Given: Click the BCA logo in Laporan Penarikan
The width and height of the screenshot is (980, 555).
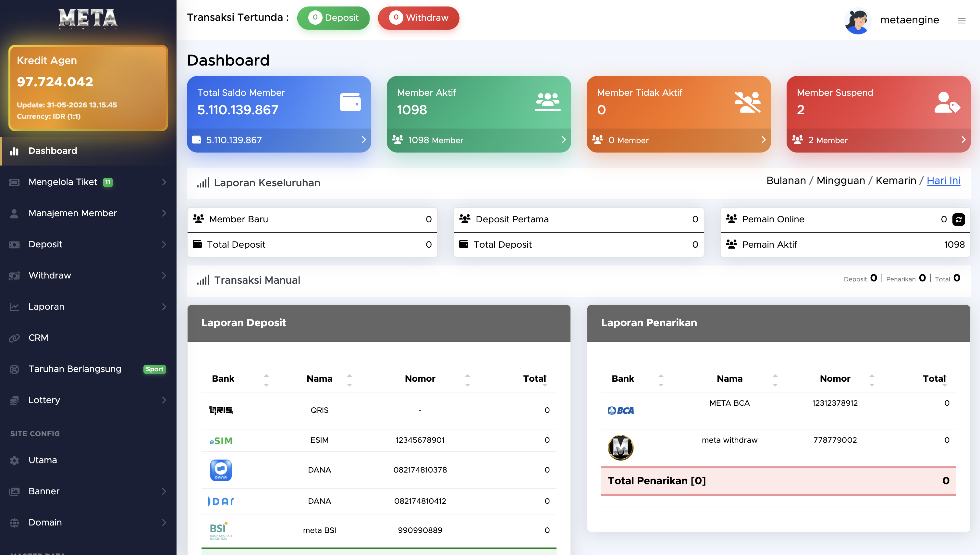Looking at the screenshot, I should click(x=621, y=411).
